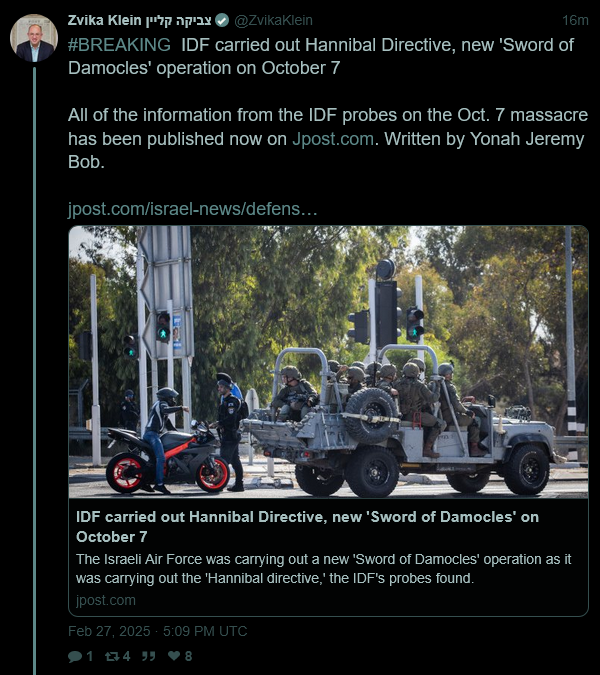The height and width of the screenshot is (675, 600).
Task: Click the reply count number 1
Action: 90,656
